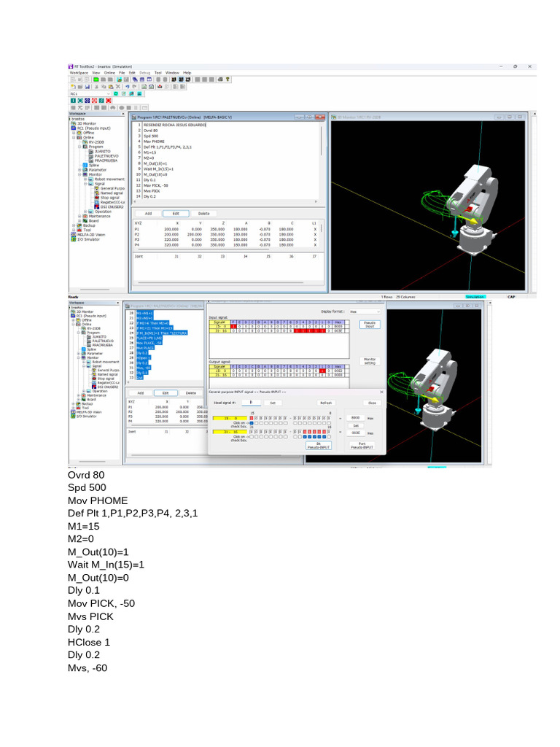Click the Save floppy-disk toolbar icon

[87, 87]
